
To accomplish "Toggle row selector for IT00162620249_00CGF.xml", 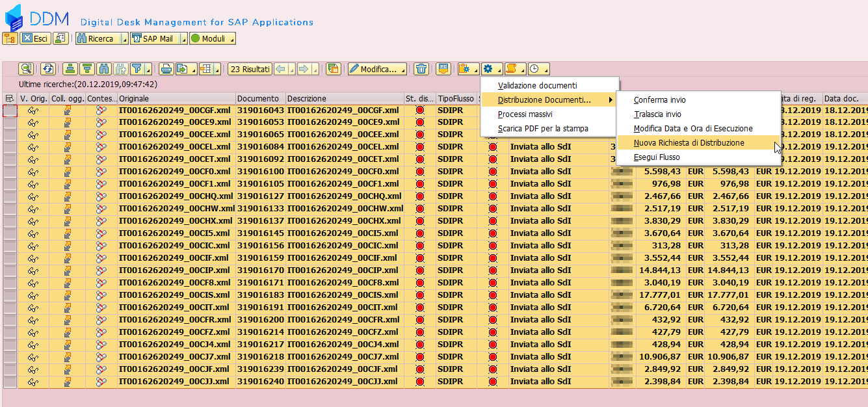I will [x=10, y=110].
